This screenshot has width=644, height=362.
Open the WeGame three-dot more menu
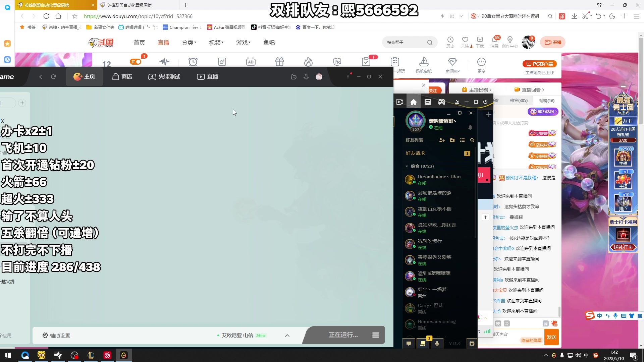[348, 76]
